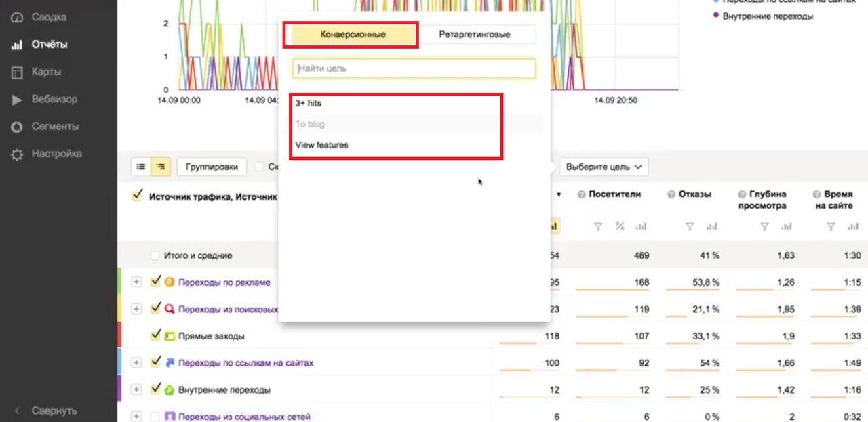This screenshot has height=422, width=868.
Task: Uncheck the Переходы по ссылкам на сайтах checkbox
Action: coord(156,362)
